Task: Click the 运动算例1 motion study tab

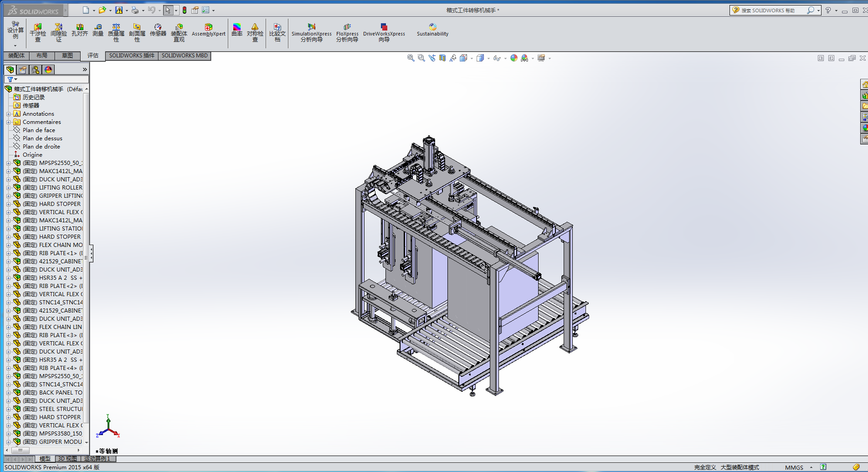Action: coord(98,459)
